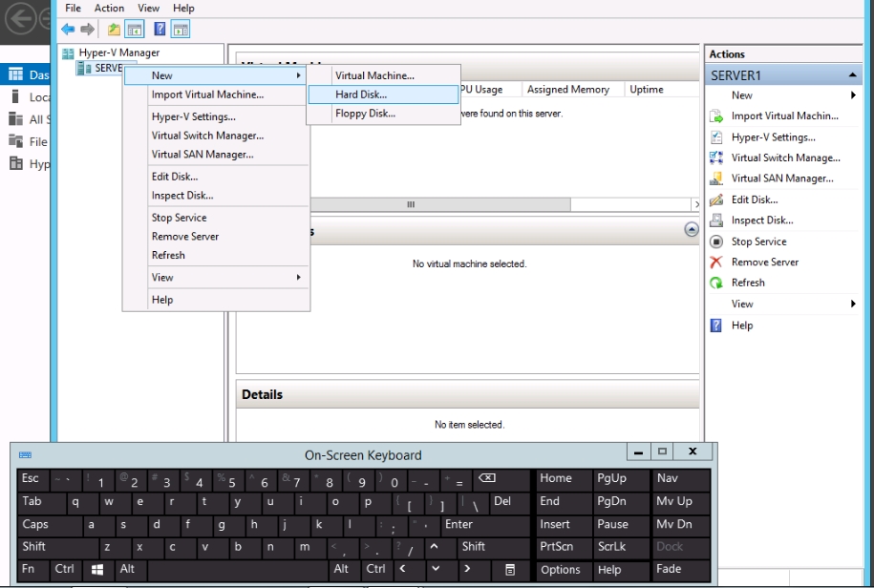Screen dimensions: 874x588
Task: Click the right arrow of the horizontal scrollbar
Action: point(695,204)
